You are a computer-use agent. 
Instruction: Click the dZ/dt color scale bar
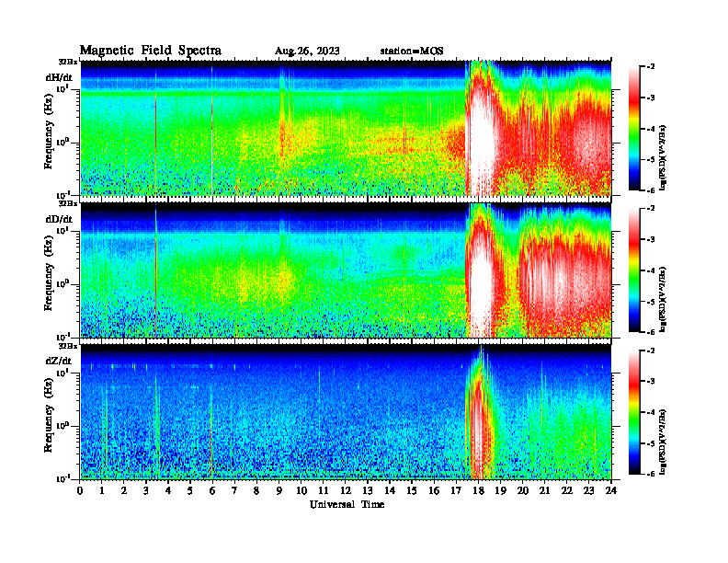634,412
